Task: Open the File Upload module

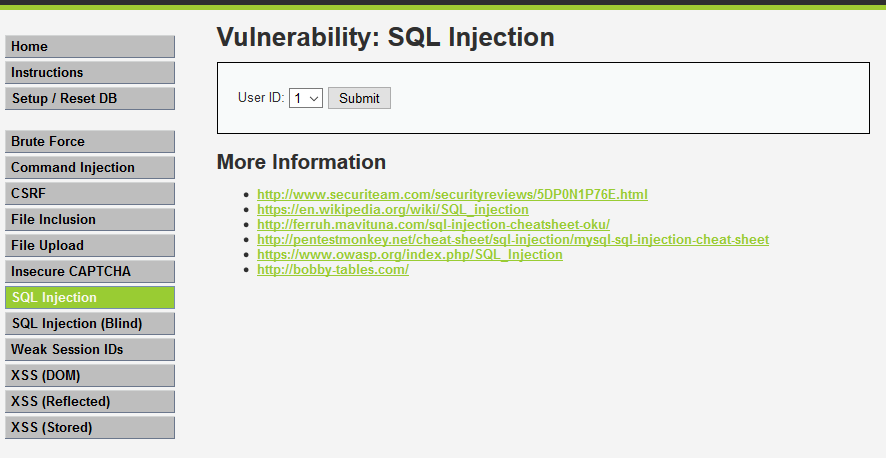Action: click(89, 246)
